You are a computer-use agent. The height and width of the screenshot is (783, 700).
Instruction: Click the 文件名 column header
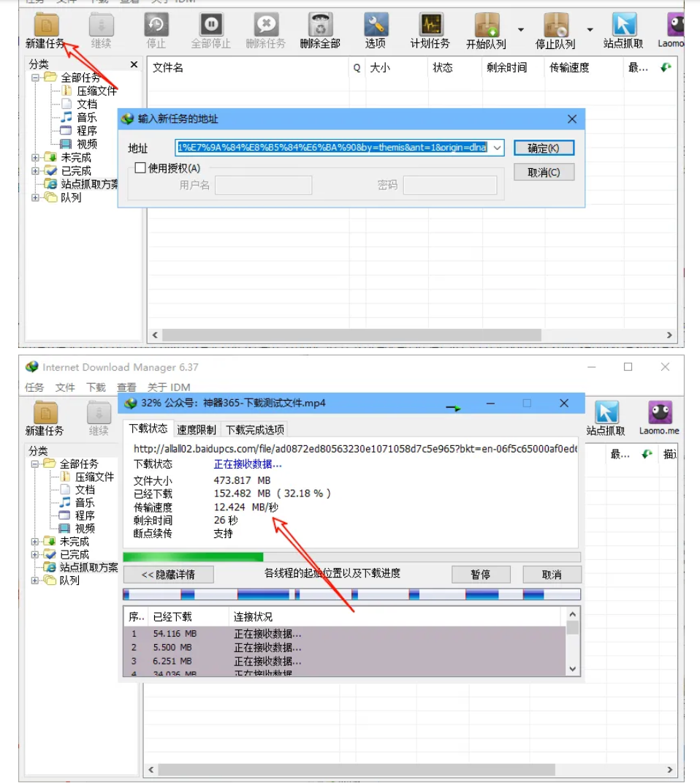[x=249, y=67]
